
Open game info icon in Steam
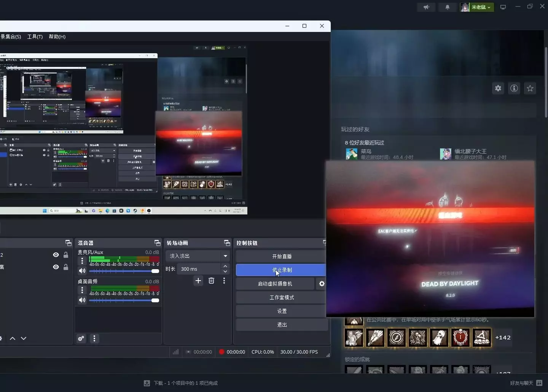point(514,88)
